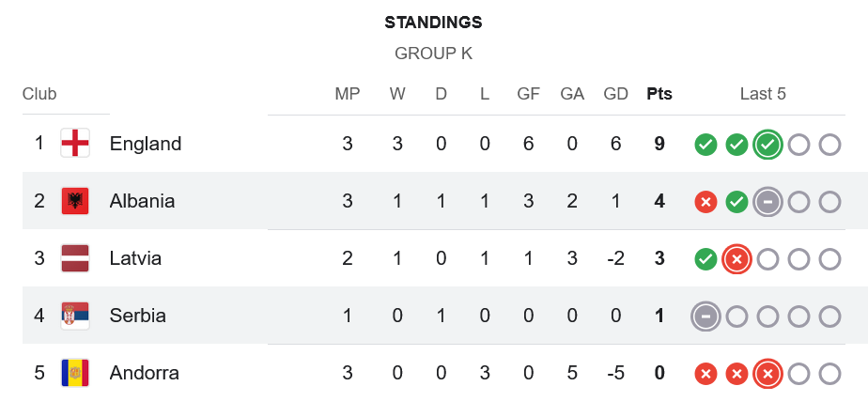Viewport: 868px width, 417px height.
Task: Click Latvia's highlighted latest loss icon
Action: coord(736,259)
